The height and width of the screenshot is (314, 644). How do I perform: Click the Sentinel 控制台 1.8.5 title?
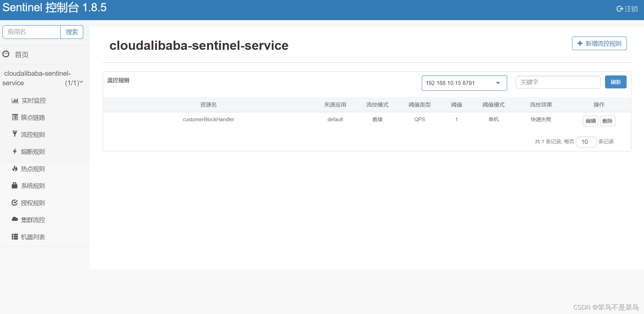coord(55,8)
